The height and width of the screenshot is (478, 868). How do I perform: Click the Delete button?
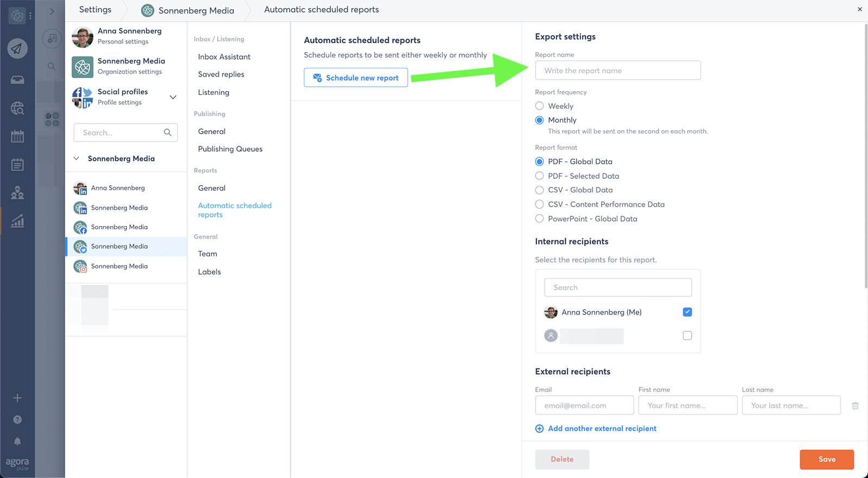click(562, 460)
